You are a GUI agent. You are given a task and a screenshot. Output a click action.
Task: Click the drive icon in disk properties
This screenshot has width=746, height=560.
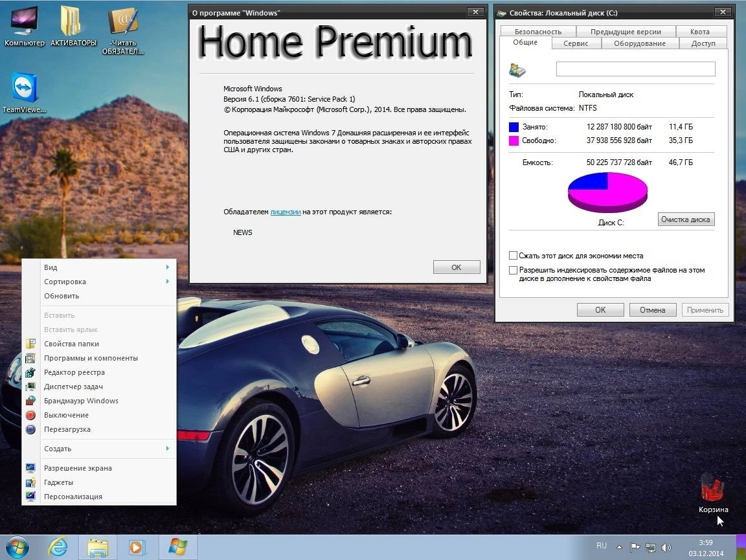click(x=517, y=70)
